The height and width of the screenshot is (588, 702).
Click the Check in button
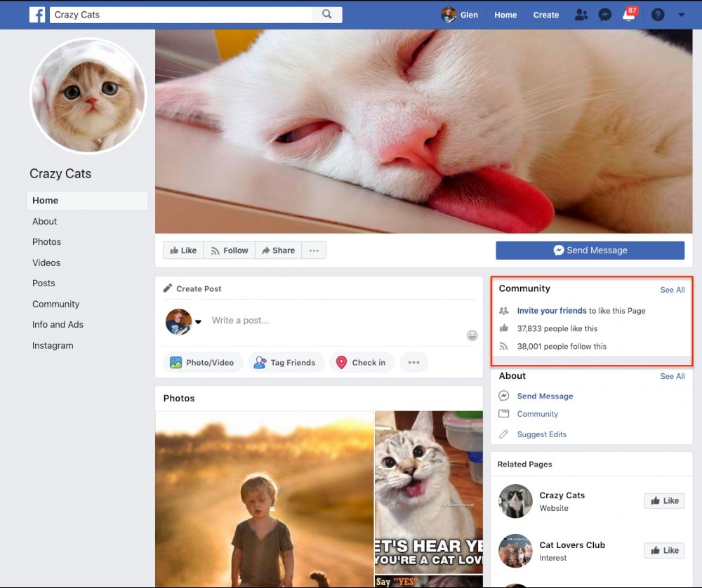[362, 362]
